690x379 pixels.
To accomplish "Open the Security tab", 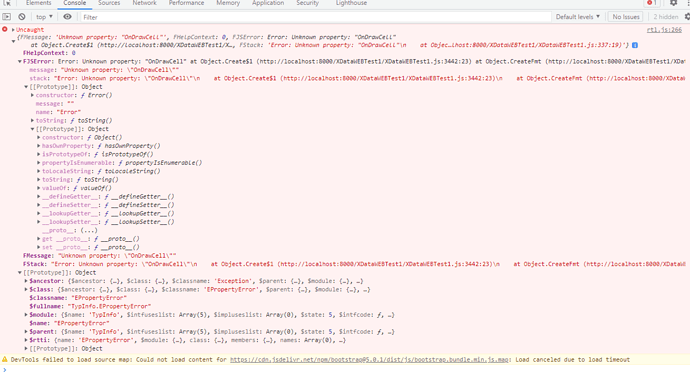I will coord(307,3).
